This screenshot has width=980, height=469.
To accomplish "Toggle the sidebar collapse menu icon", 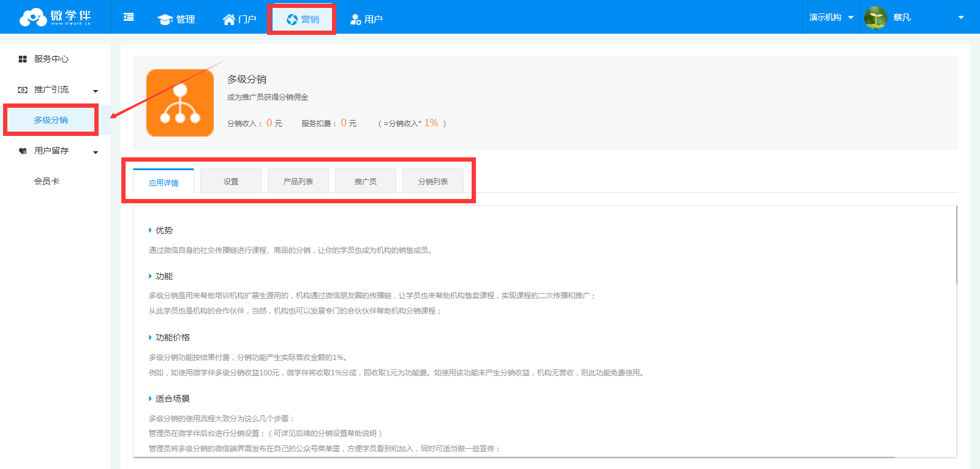I will point(129,17).
